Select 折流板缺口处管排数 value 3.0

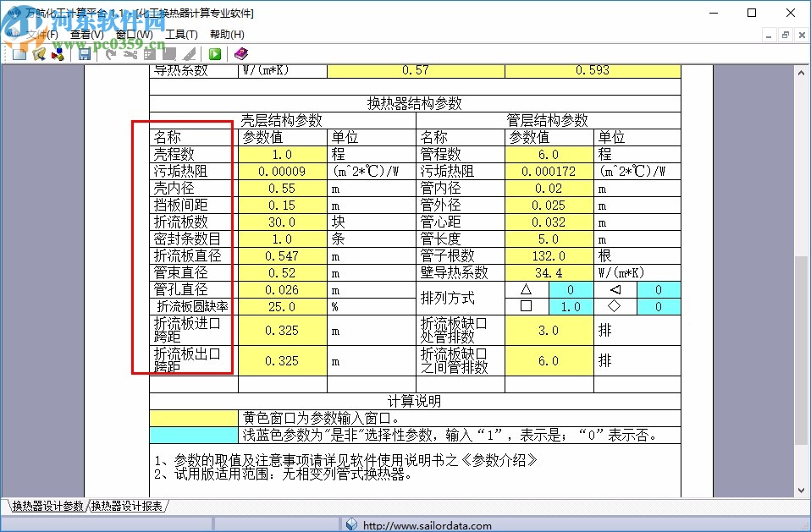click(x=549, y=331)
